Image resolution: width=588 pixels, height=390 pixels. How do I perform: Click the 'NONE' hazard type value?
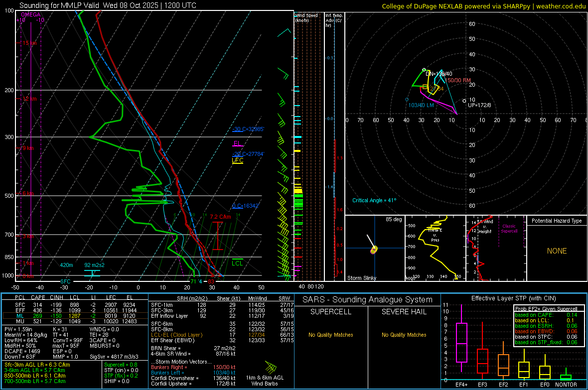[557, 251]
